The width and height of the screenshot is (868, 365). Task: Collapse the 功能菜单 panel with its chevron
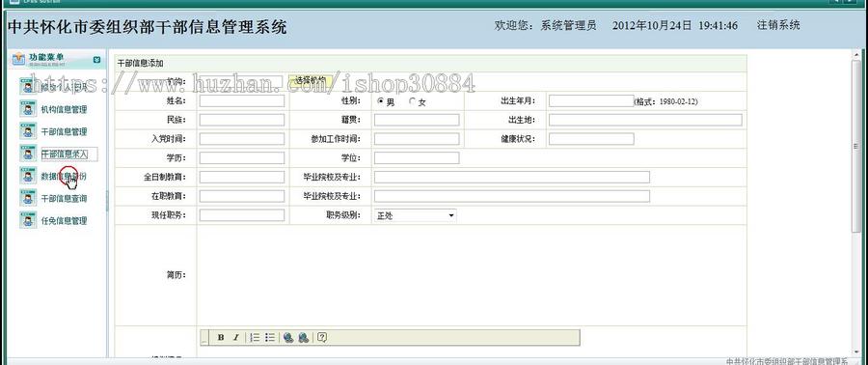96,59
